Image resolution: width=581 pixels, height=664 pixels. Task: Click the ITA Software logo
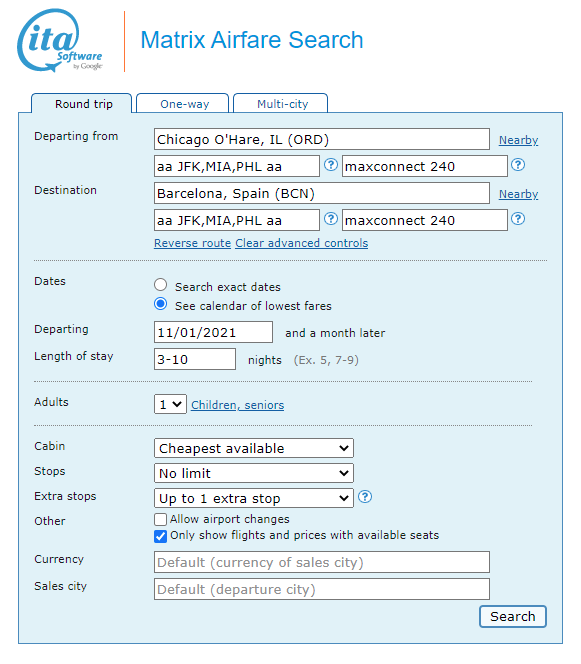60,41
